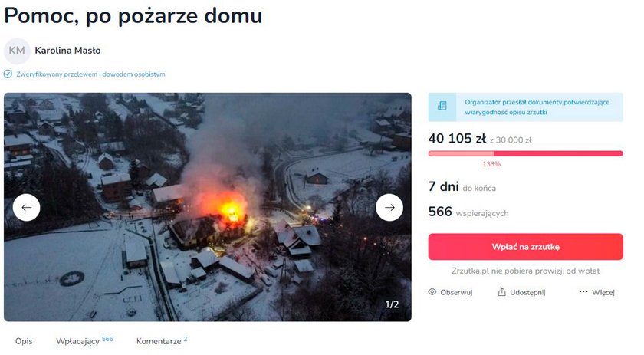Click the Organizator przesłał dokumenty banner text
Image resolution: width=644 pixels, height=355 pixels.
click(537, 107)
